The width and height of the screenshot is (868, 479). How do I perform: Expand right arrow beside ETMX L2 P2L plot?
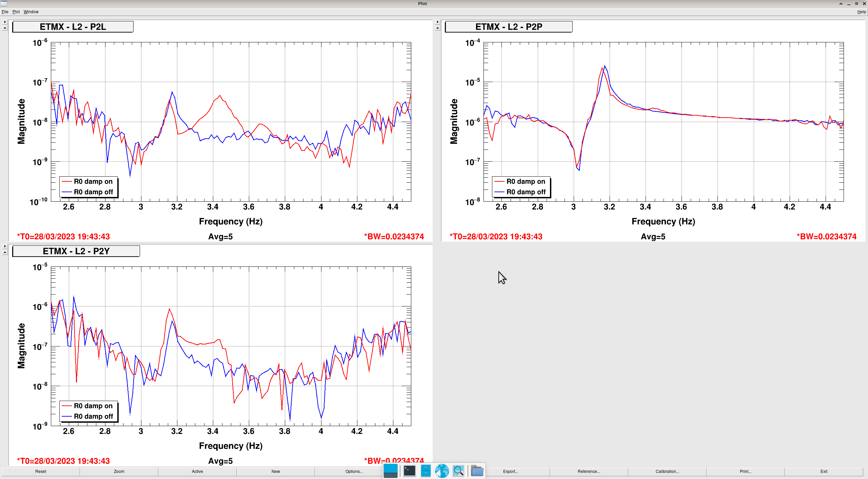click(5, 22)
